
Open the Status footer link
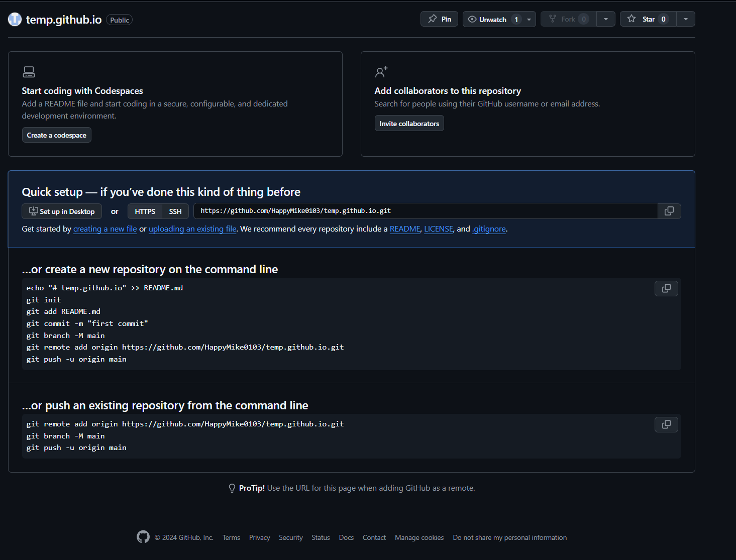pos(321,537)
